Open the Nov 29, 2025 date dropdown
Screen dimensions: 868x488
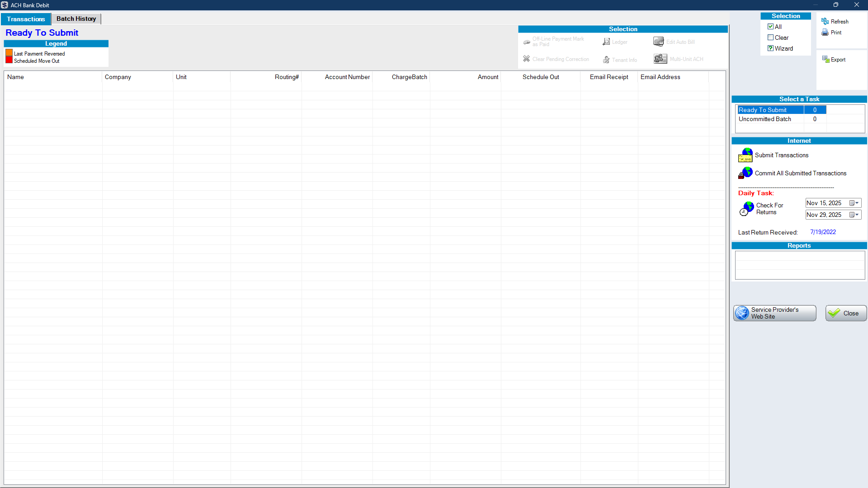point(857,215)
